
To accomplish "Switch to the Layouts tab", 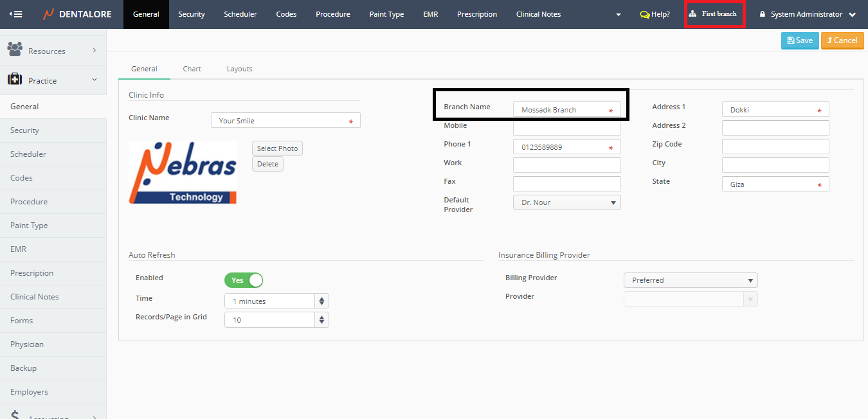I will [x=239, y=69].
